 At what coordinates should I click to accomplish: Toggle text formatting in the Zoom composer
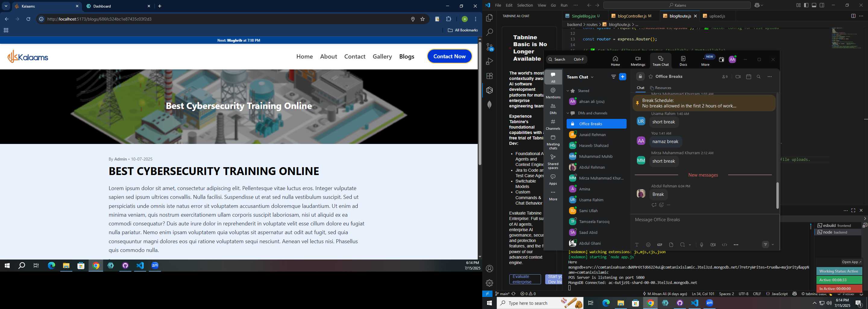tap(637, 245)
